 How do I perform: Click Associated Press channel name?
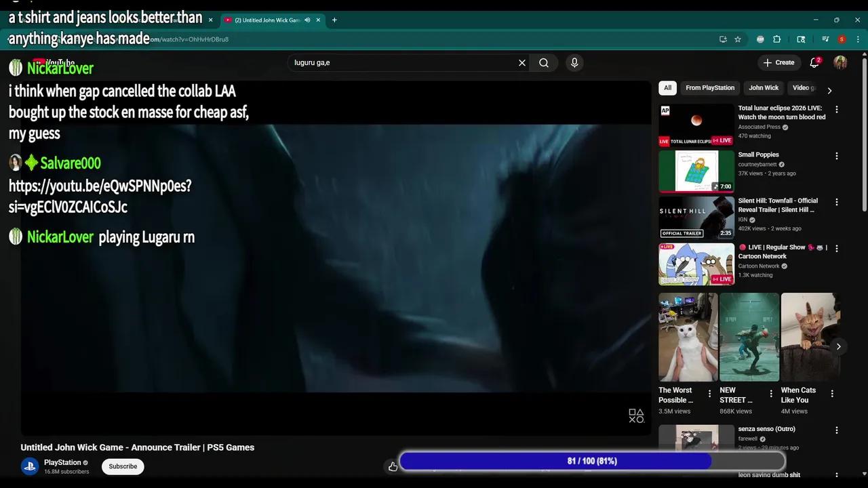point(759,127)
